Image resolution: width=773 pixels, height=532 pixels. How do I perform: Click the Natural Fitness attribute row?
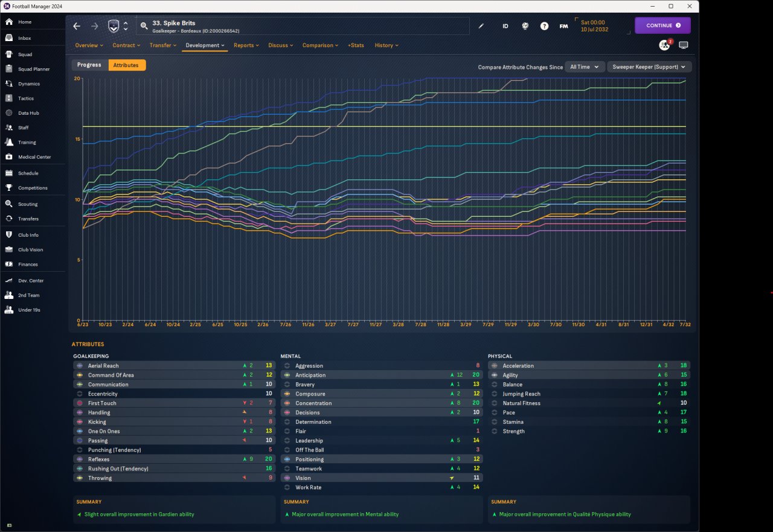pos(589,403)
